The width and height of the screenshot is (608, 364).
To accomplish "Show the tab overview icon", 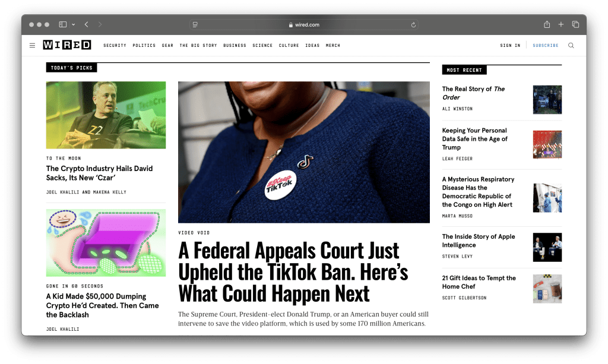I will pyautogui.click(x=575, y=24).
